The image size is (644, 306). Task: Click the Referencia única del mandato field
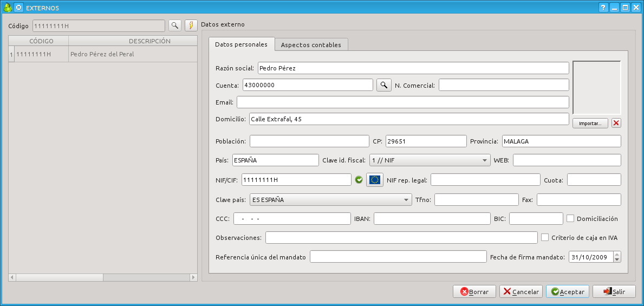tap(398, 257)
